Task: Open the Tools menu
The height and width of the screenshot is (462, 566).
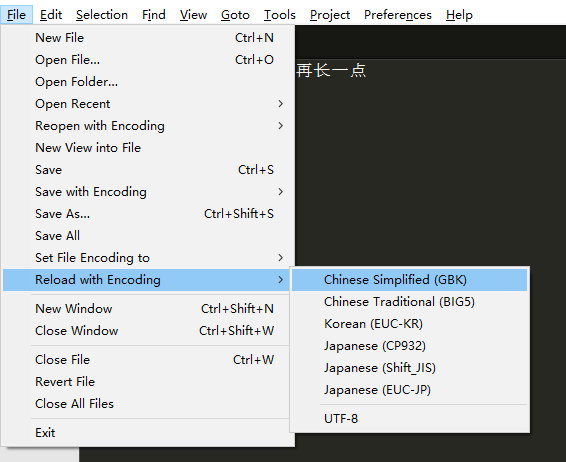Action: click(280, 15)
